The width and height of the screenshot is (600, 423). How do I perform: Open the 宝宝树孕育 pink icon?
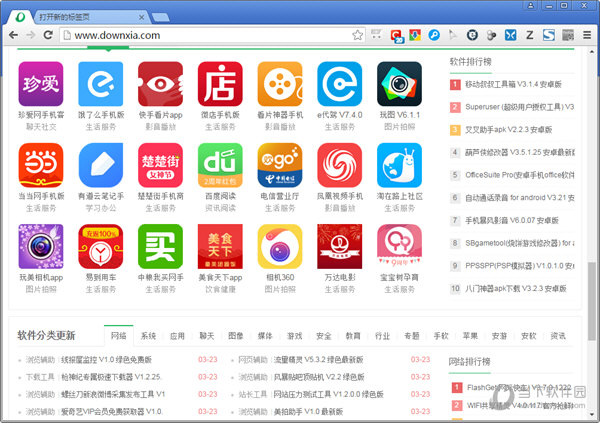(x=399, y=247)
